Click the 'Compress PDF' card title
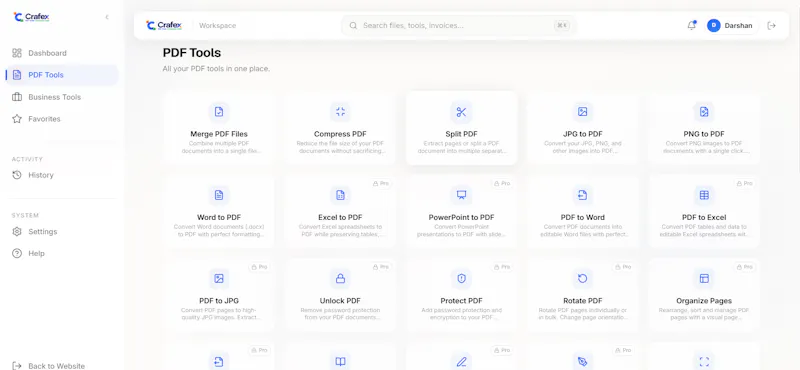 340,134
